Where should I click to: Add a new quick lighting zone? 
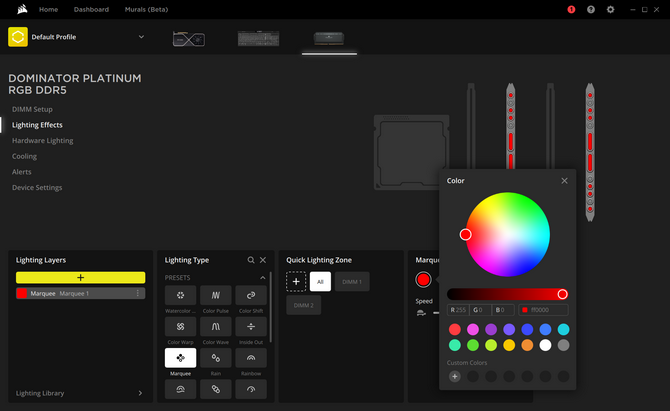click(296, 282)
